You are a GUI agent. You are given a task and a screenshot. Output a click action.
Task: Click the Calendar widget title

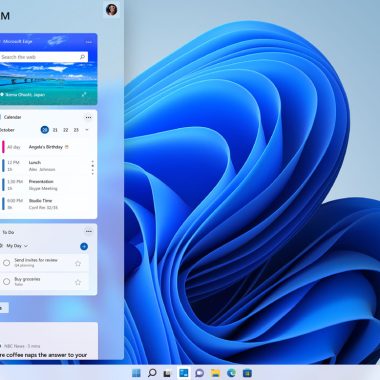tap(13, 117)
